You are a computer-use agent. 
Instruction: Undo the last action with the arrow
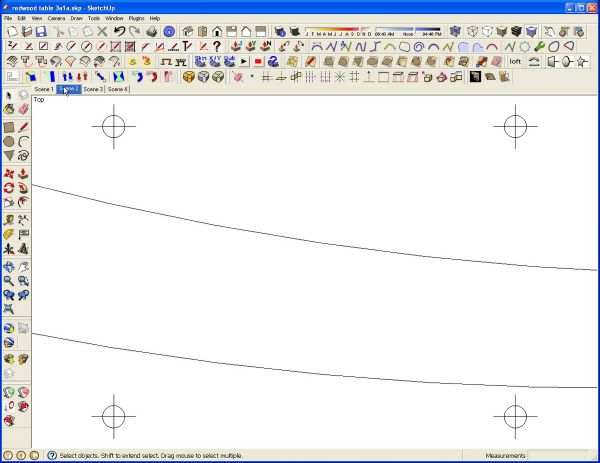pyautogui.click(x=119, y=31)
